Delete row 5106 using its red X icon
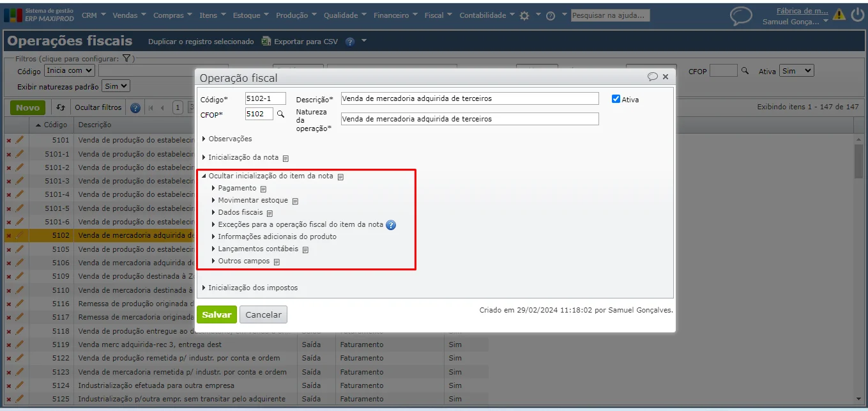The width and height of the screenshot is (868, 411). [x=9, y=263]
